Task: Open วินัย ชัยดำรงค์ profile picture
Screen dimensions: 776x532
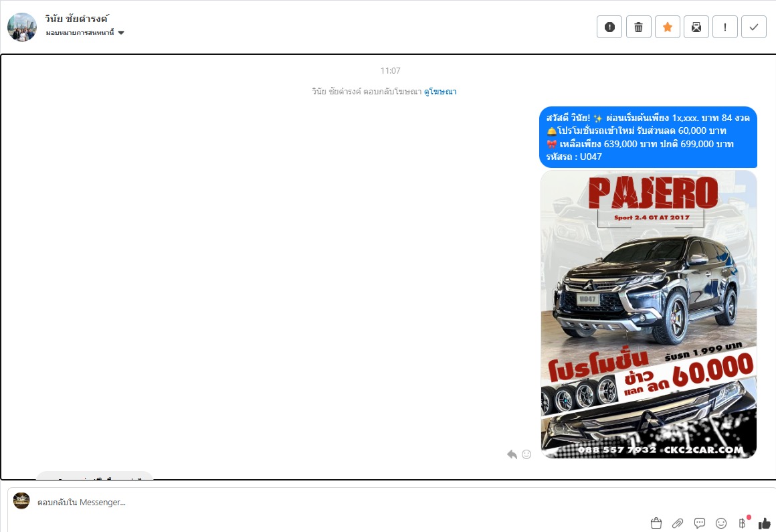Action: [22, 27]
